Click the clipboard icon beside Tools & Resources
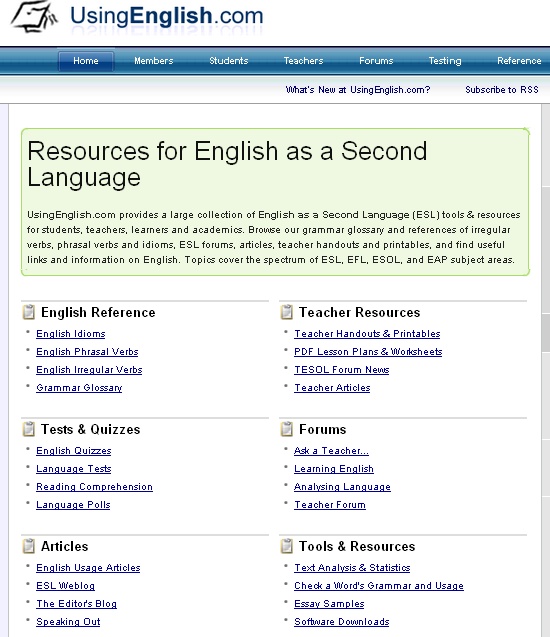Viewport: 550px width, 637px height. click(x=287, y=546)
